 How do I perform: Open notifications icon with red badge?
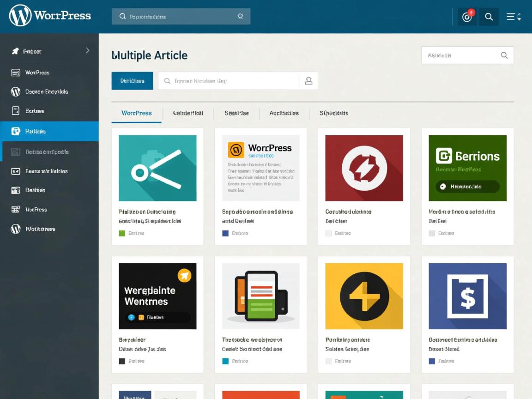467,17
